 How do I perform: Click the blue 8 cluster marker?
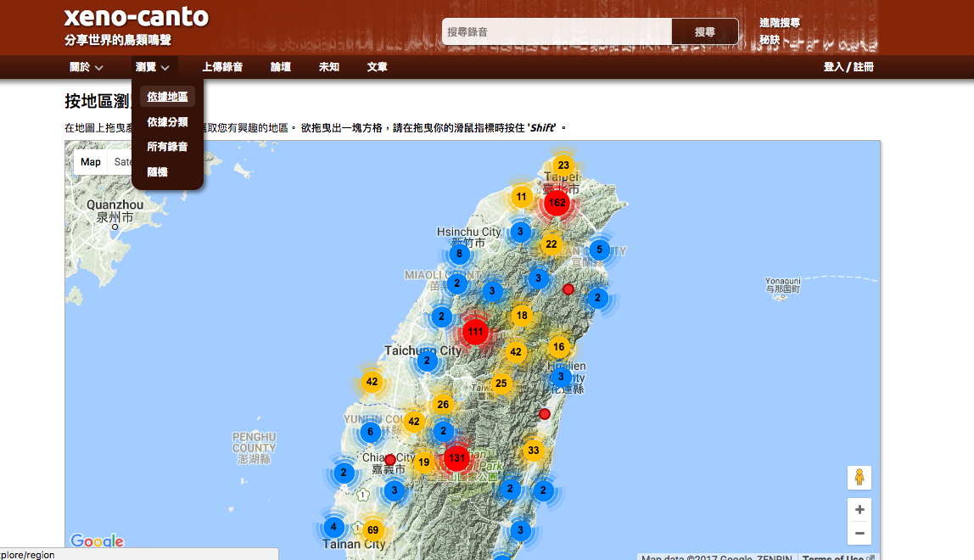[459, 254]
